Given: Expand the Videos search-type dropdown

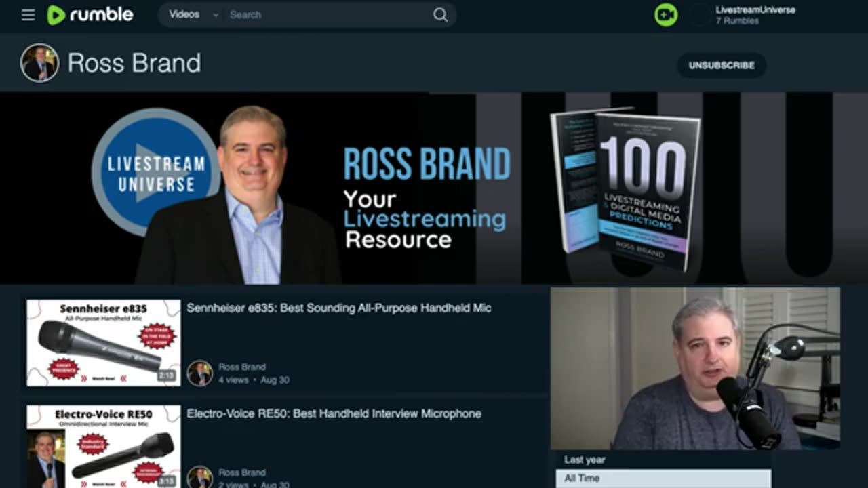Looking at the screenshot, I should [193, 14].
